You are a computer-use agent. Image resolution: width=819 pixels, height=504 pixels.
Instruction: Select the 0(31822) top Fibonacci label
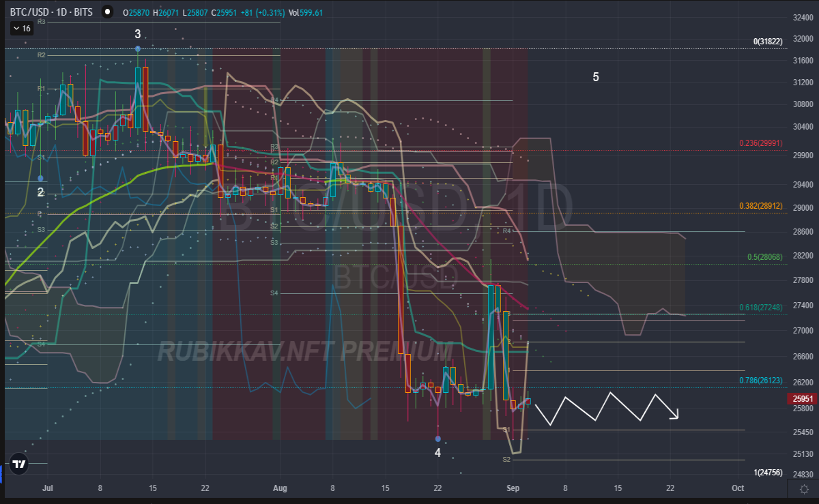point(767,42)
